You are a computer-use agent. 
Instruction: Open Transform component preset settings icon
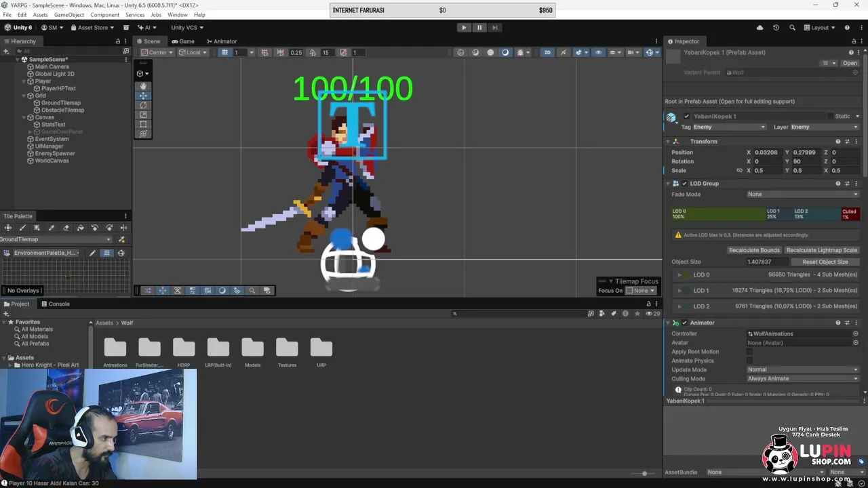tap(847, 142)
